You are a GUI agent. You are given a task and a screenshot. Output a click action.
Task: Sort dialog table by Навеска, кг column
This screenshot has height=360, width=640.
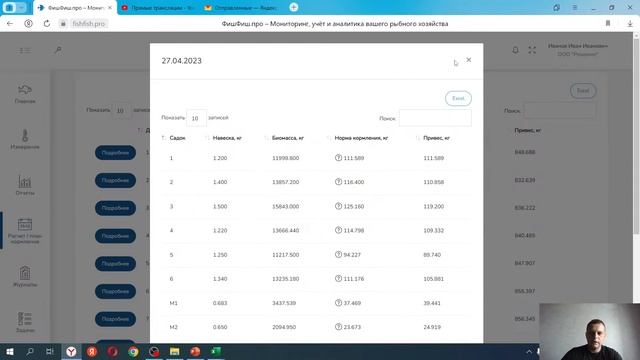pyautogui.click(x=227, y=138)
